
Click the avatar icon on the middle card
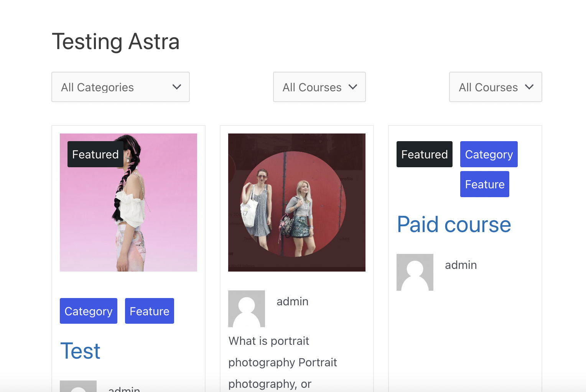(x=246, y=309)
